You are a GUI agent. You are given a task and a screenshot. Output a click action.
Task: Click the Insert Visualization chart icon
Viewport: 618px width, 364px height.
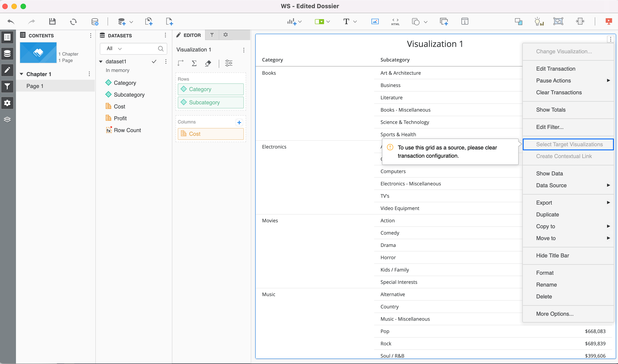(291, 22)
